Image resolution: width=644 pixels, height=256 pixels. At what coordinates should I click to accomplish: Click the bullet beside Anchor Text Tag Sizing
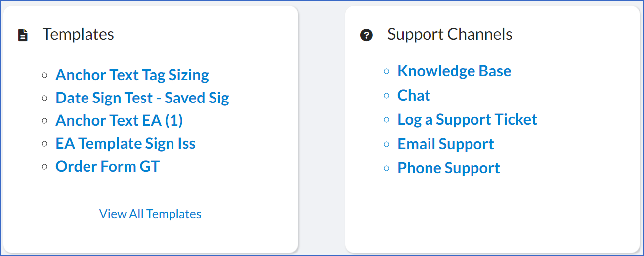(45, 75)
